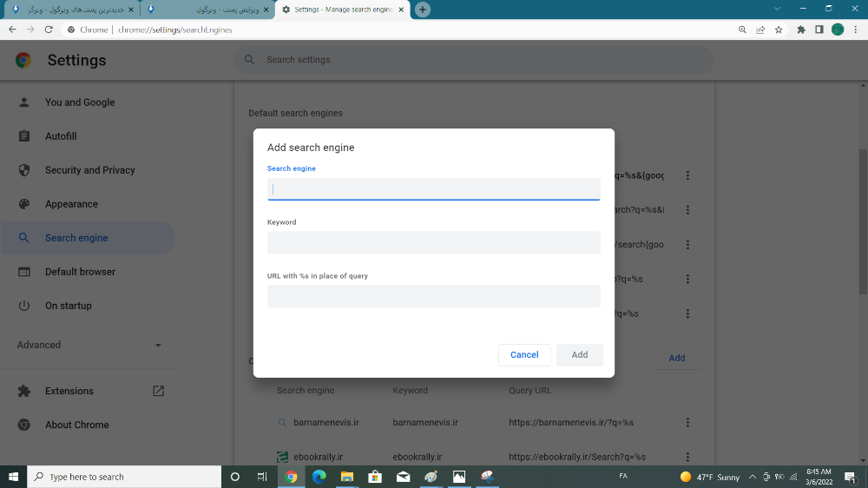The height and width of the screenshot is (488, 868).
Task: Open more actions for first default search engine
Action: click(x=687, y=175)
